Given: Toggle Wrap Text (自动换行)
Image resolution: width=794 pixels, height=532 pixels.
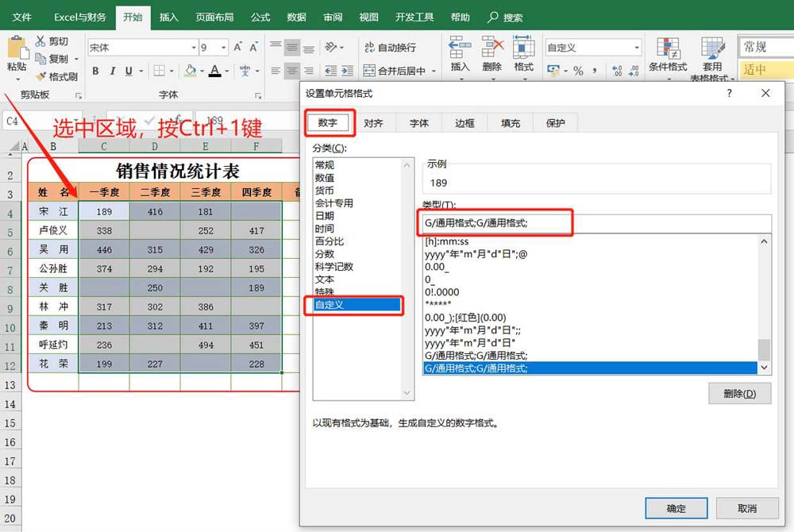Looking at the screenshot, I should 391,47.
